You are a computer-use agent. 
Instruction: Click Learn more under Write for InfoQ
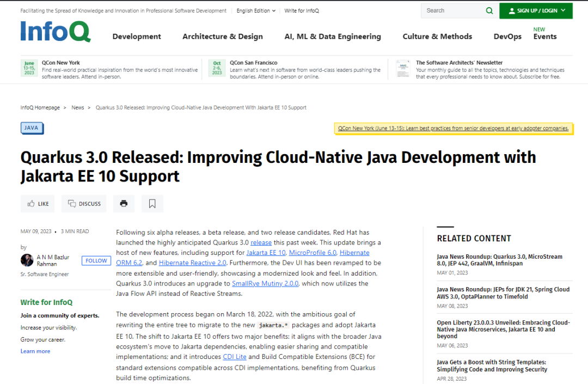click(x=35, y=351)
